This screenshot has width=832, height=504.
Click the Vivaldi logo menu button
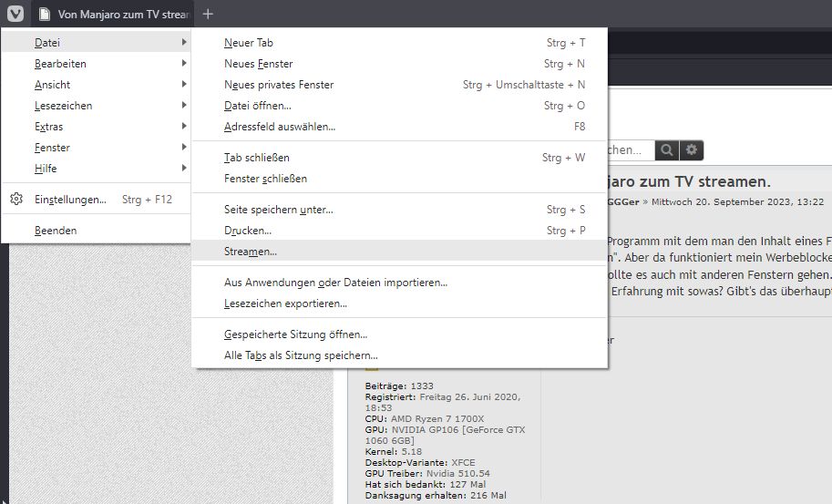coord(15,14)
